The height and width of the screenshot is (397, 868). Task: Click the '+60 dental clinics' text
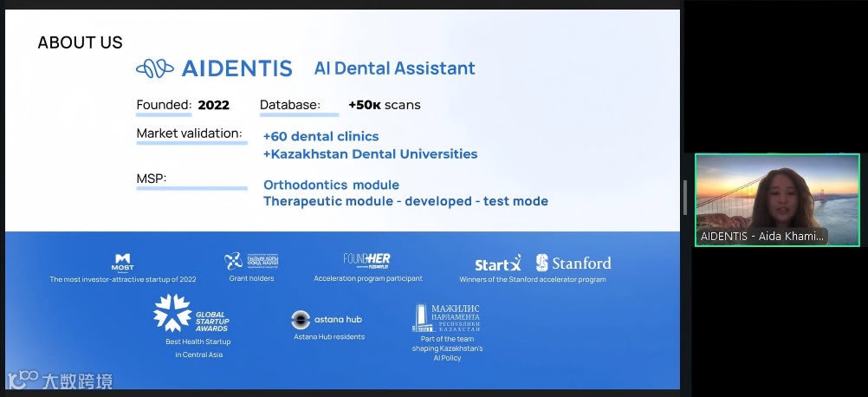(x=321, y=136)
